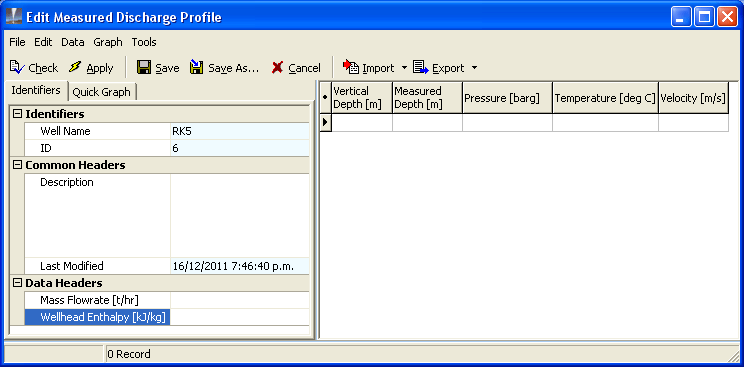Open the Tools menu
Image resolution: width=744 pixels, height=367 pixels.
144,42
